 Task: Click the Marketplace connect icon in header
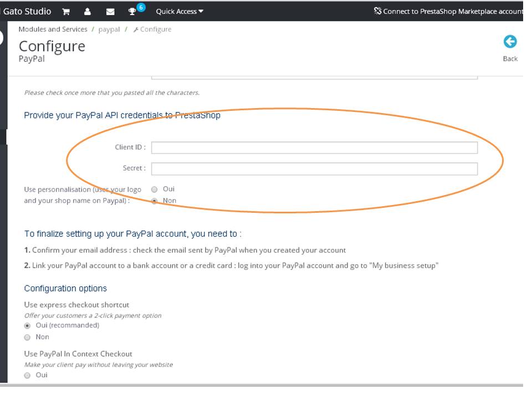(377, 11)
